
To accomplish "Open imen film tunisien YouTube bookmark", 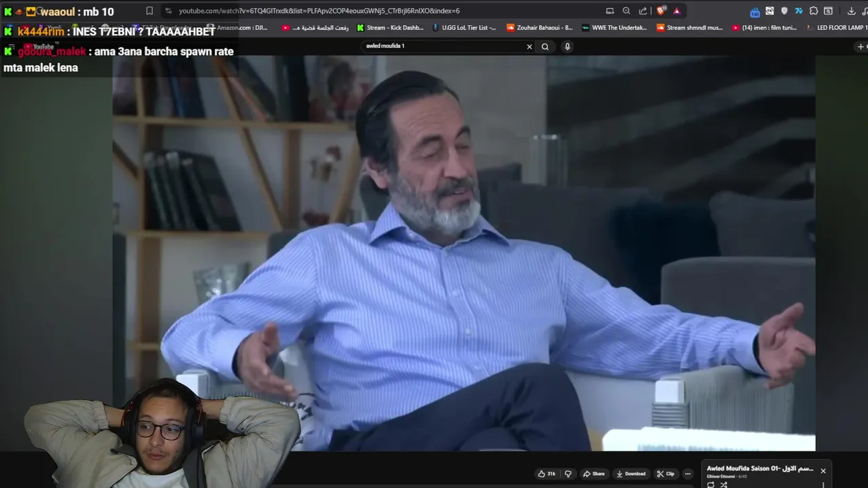I will click(x=764, y=28).
